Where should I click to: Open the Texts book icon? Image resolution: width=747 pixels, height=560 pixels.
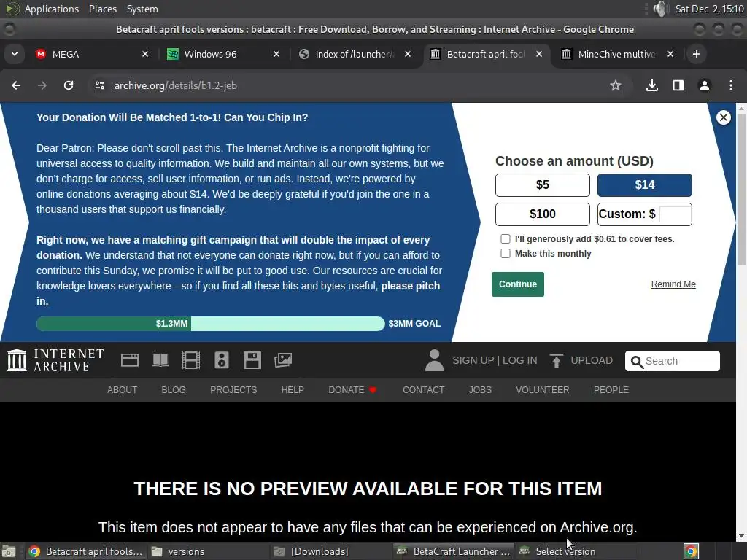click(x=160, y=360)
